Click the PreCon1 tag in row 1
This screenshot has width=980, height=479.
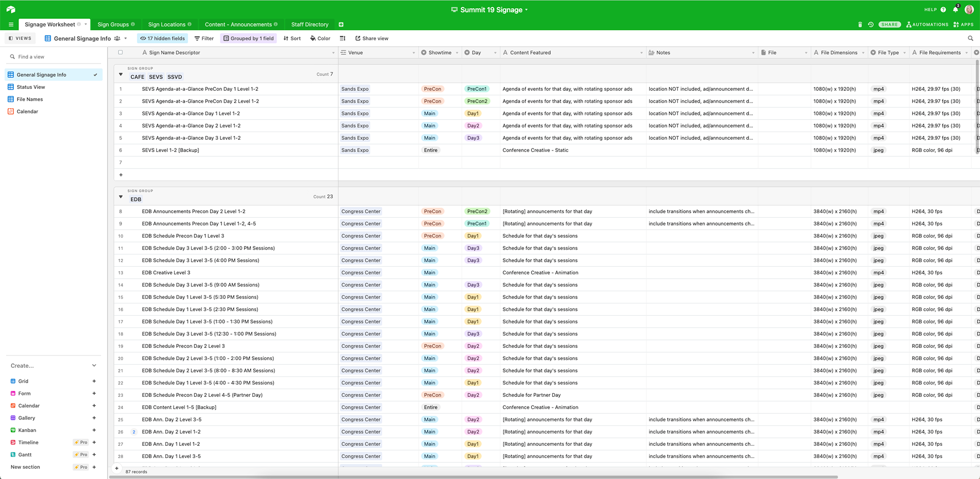[x=477, y=89]
